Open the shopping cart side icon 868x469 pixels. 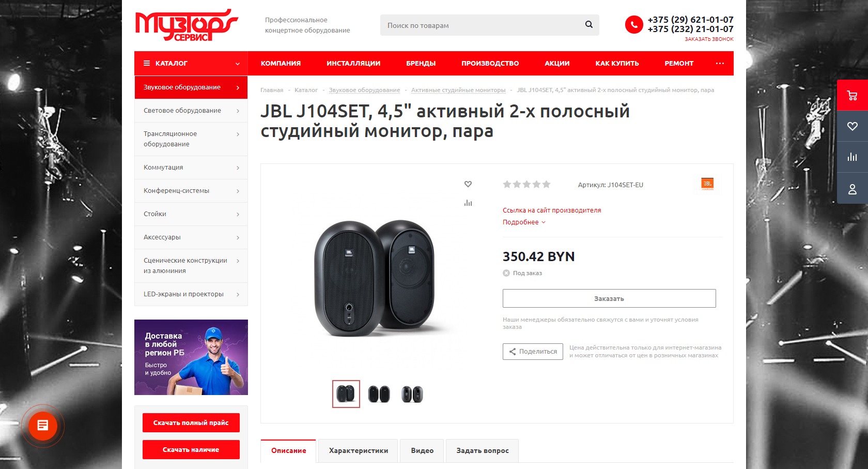(853, 95)
